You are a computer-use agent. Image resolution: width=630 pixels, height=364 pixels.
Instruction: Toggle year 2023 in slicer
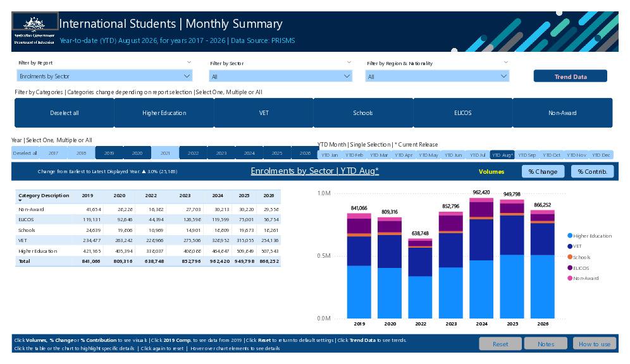[221, 153]
